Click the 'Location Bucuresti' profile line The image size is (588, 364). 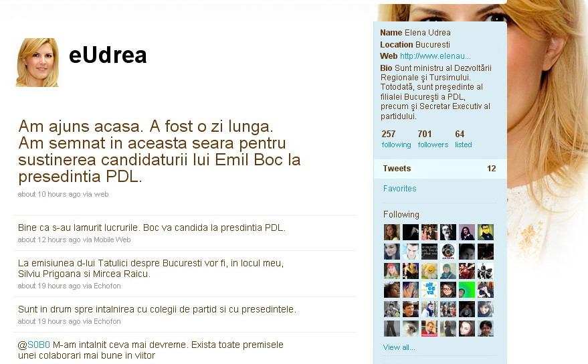415,45
